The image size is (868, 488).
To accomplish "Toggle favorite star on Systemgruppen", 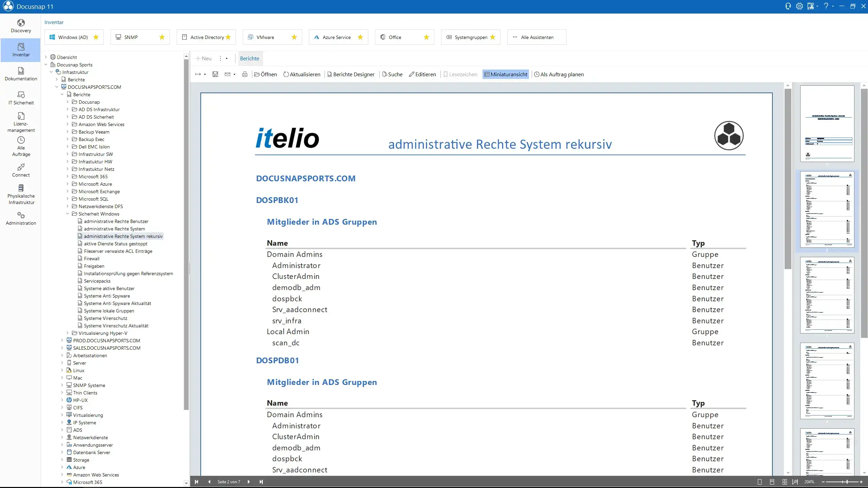I will tap(493, 37).
